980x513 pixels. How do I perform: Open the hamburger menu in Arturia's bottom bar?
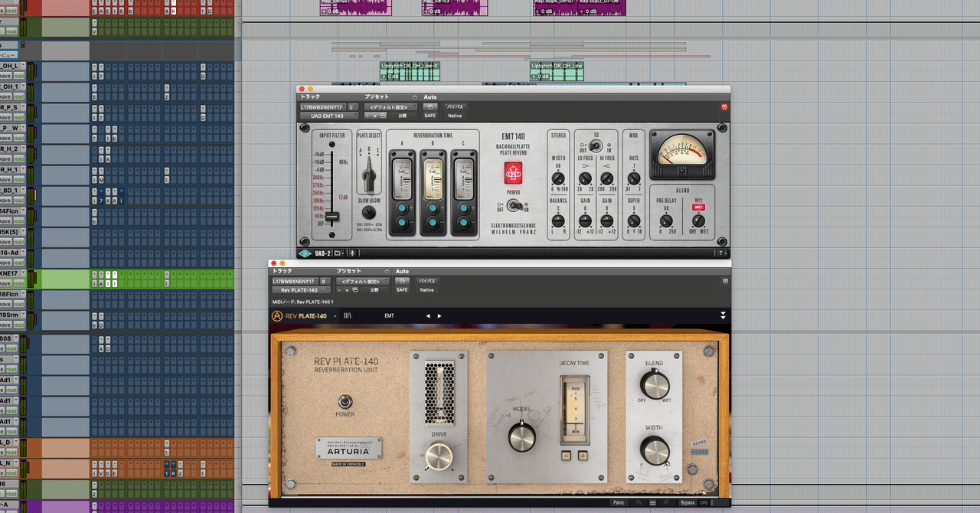652,502
